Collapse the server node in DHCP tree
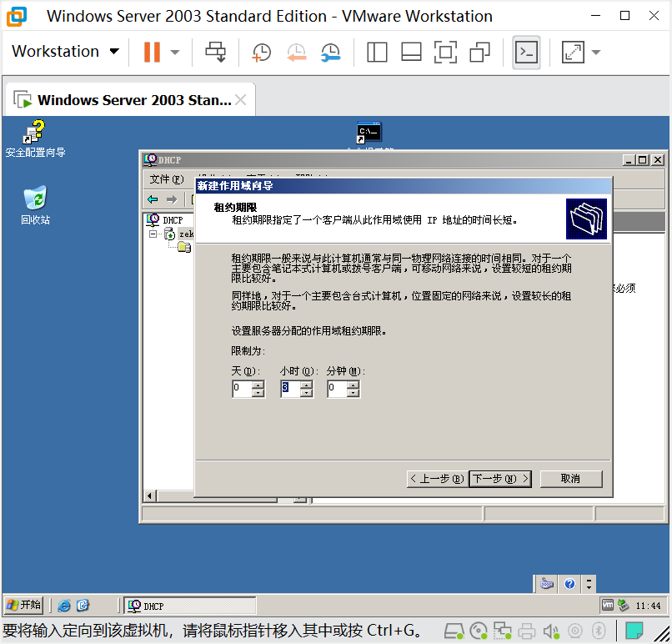Screen dimensions: 672x644 (x=153, y=234)
